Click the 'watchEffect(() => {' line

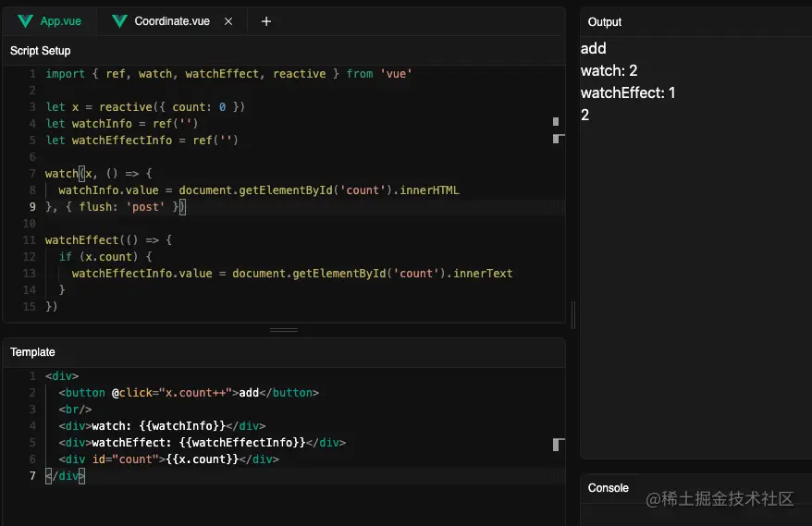[108, 239]
